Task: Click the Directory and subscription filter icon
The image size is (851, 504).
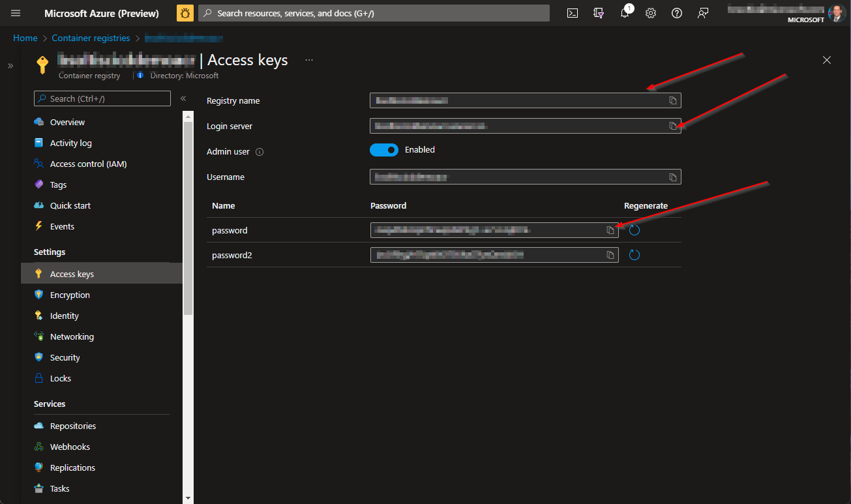Action: coord(599,13)
